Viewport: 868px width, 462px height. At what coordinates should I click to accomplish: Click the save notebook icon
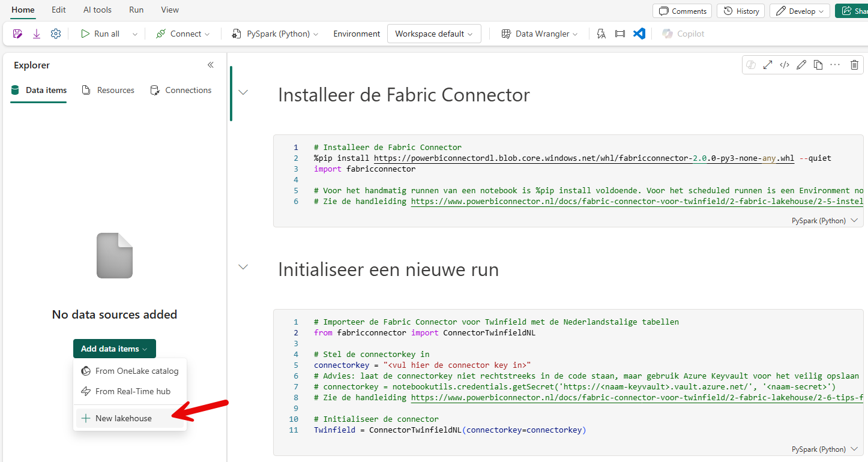pyautogui.click(x=17, y=34)
